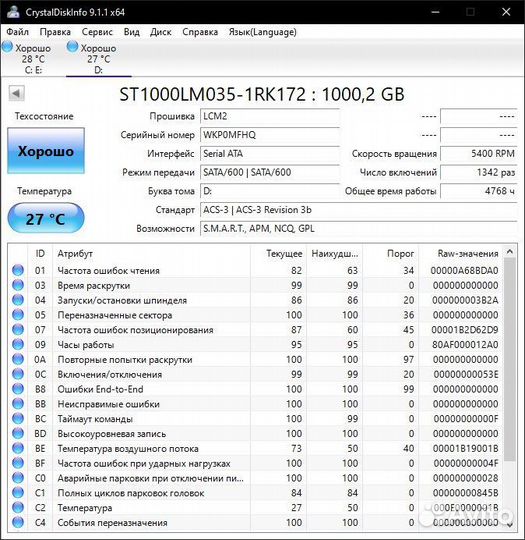Viewport: 525px width, 540px height.
Task: Click the 27 °C temperature button
Action: click(x=46, y=219)
